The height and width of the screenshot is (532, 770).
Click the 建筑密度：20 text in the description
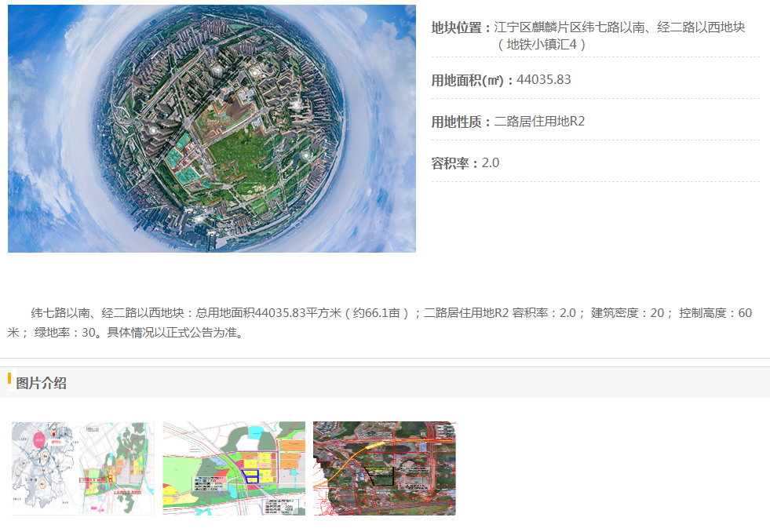tap(632, 313)
